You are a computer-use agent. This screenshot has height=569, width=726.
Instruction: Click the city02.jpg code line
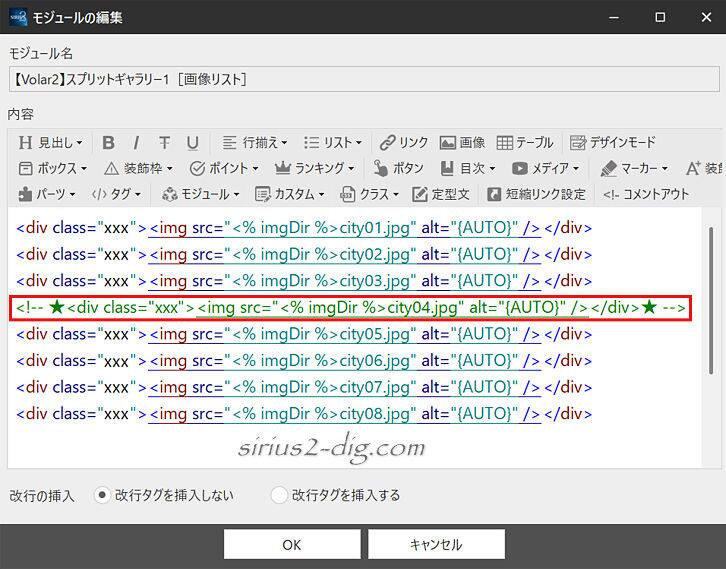click(x=304, y=254)
